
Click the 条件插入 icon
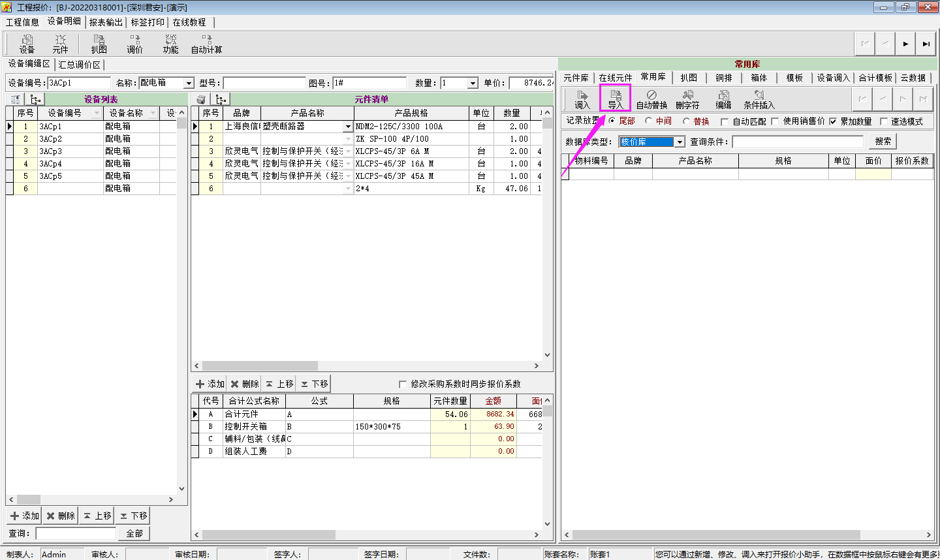[x=759, y=100]
